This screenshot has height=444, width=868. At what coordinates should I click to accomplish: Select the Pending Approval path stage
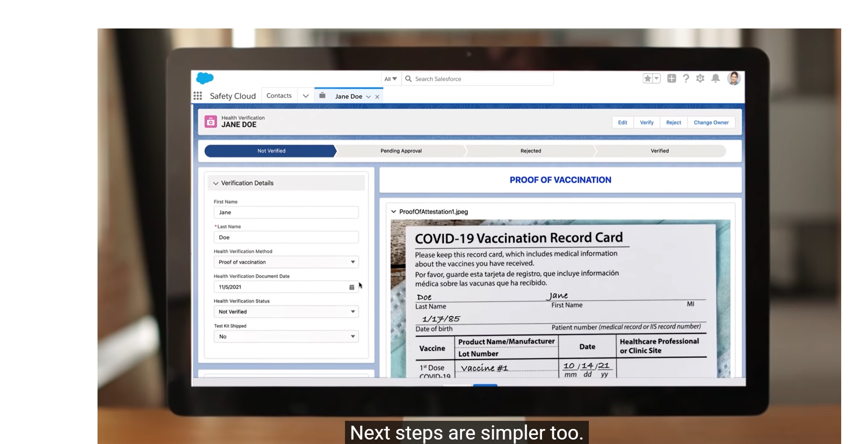pos(401,151)
